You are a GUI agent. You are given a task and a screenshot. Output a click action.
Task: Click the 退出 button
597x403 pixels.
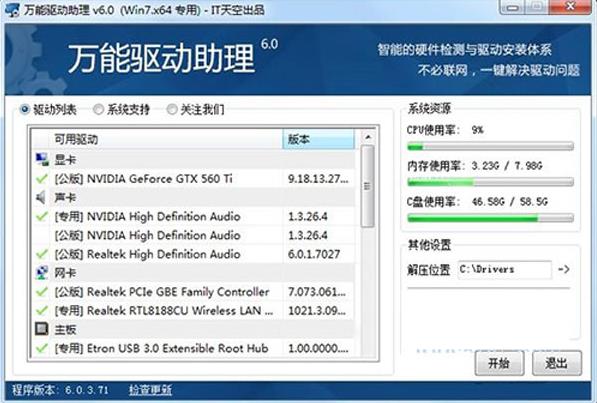[x=557, y=363]
